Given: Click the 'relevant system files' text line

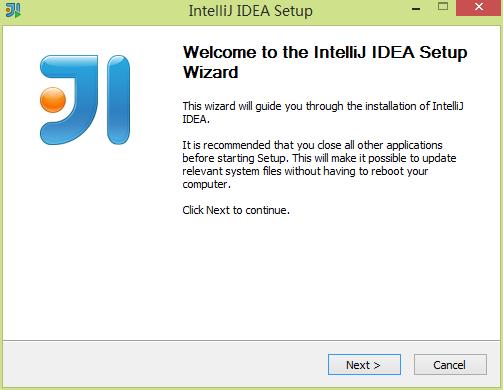Looking at the screenshot, I should (x=305, y=171).
